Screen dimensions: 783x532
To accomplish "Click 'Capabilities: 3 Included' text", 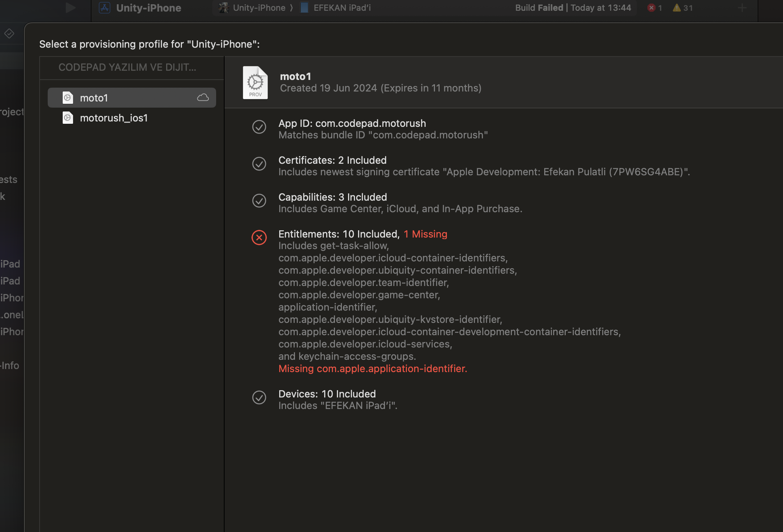I will (333, 197).
